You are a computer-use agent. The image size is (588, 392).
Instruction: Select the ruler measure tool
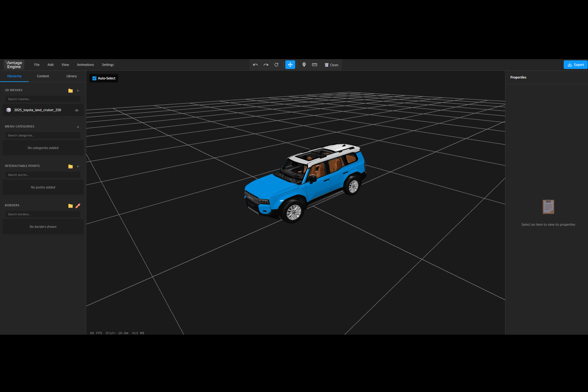coord(315,65)
